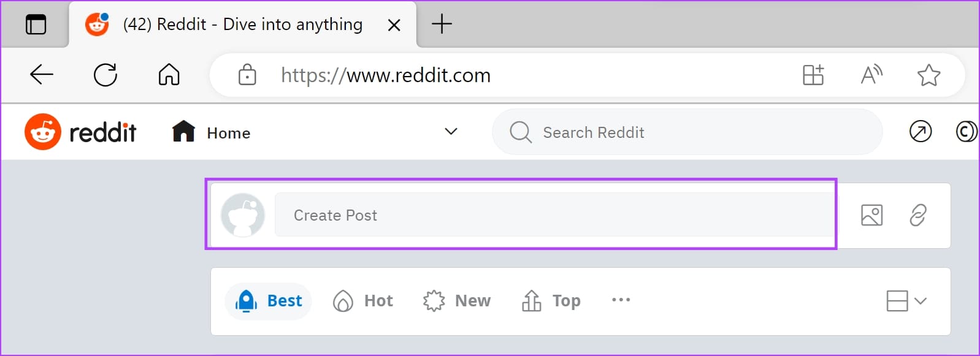Show more sort options
Image resolution: width=980 pixels, height=356 pixels.
[x=621, y=300]
